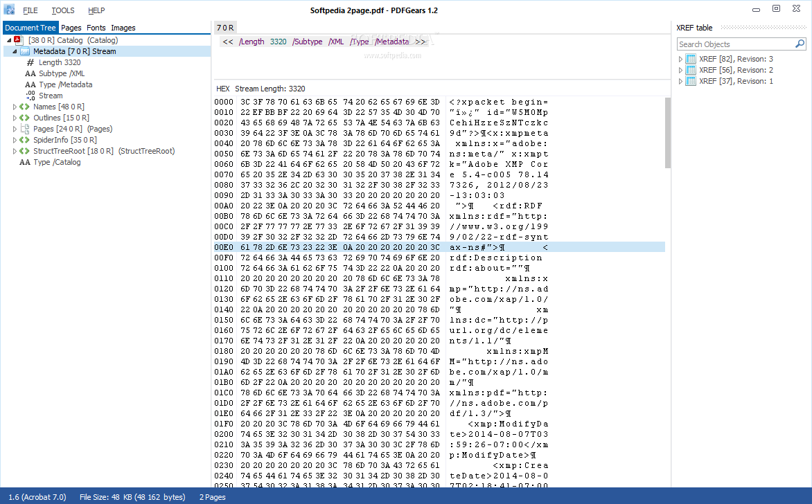Click the HEX label above stream
Image resolution: width=812 pixels, height=504 pixels.
222,89
